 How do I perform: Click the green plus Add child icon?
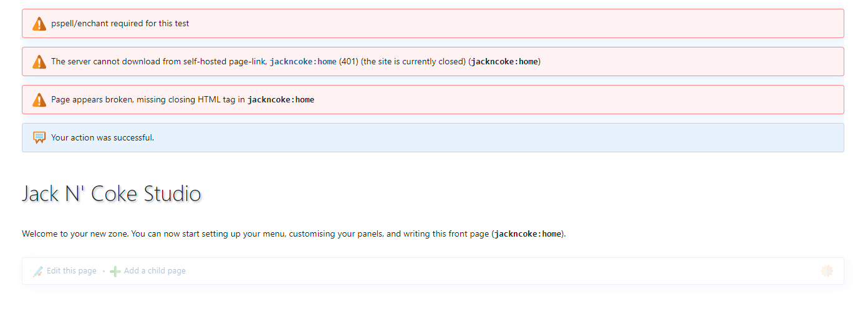[x=115, y=271]
